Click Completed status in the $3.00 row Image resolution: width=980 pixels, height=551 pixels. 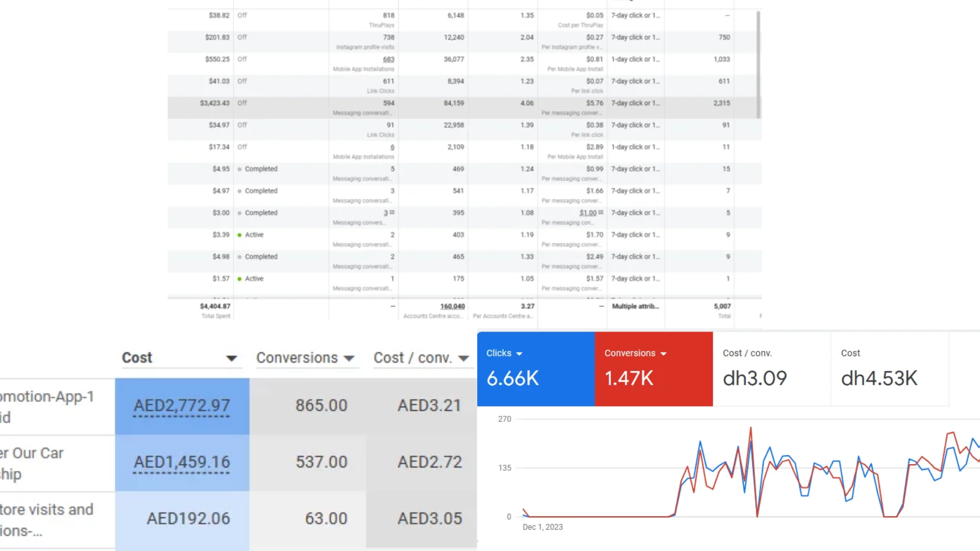[261, 213]
